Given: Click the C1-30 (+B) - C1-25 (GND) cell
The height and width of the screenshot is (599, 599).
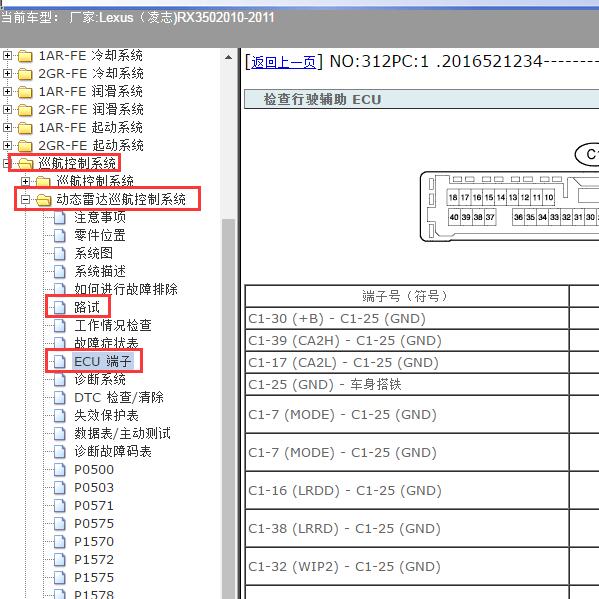Looking at the screenshot, I should [x=407, y=318].
